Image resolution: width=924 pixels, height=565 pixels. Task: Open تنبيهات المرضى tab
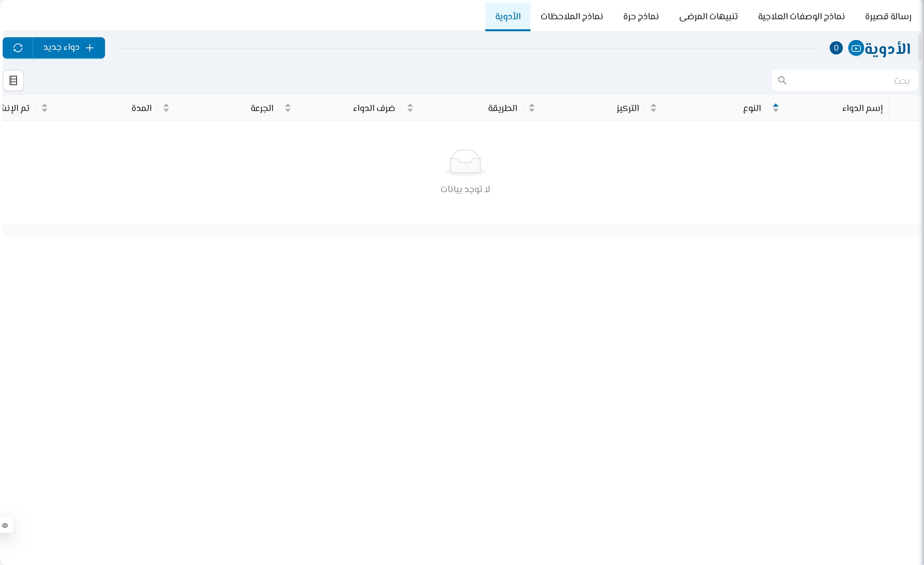pos(708,17)
